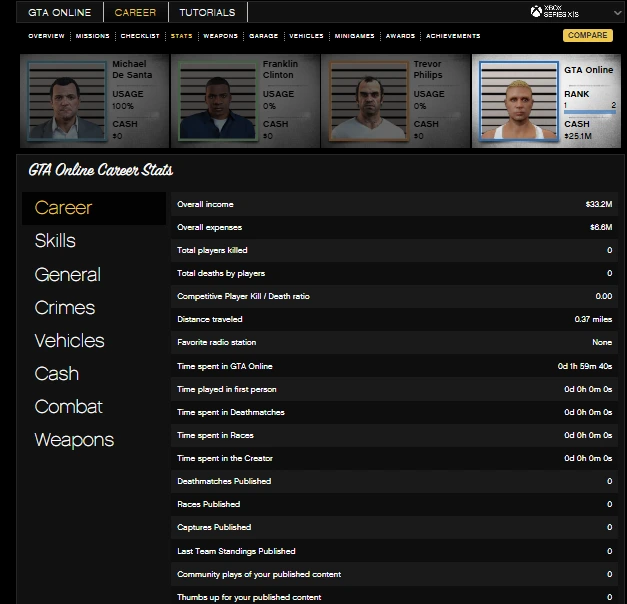
Task: Click the Xbox logo icon in header
Action: click(536, 12)
